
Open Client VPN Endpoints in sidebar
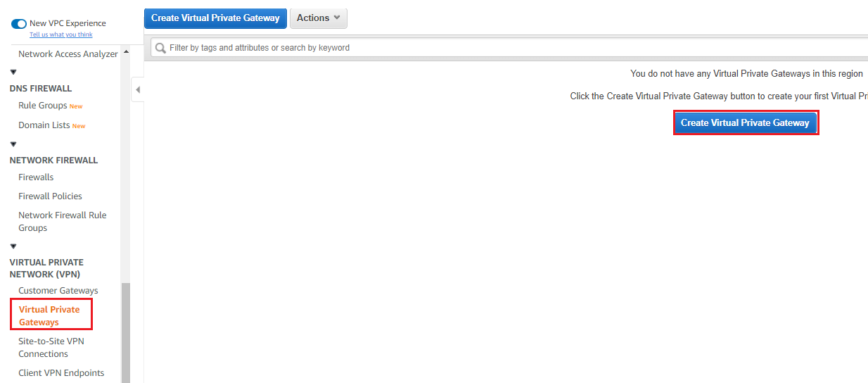coord(61,373)
